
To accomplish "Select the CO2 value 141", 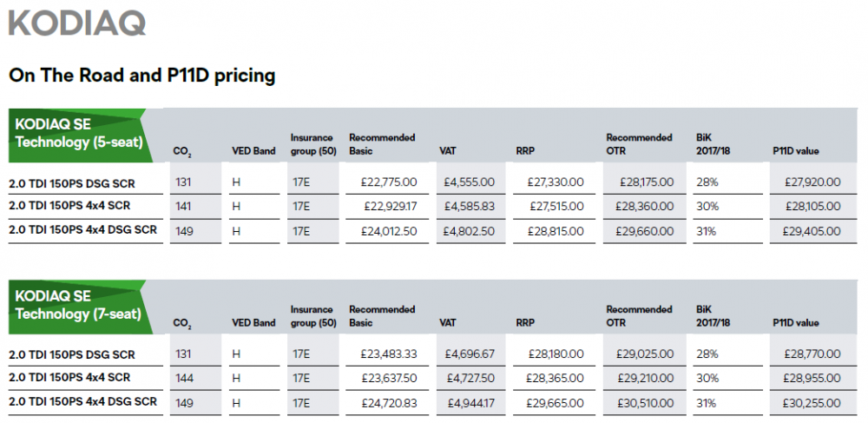I will tap(182, 207).
